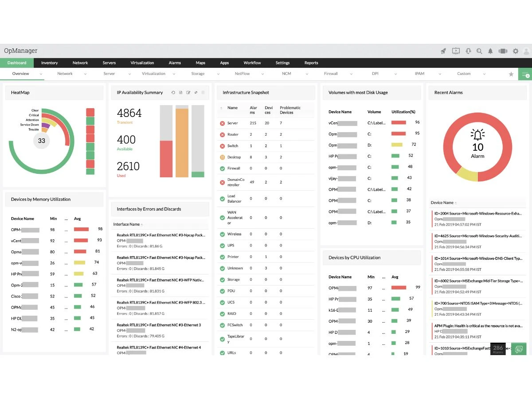Open the presentation screen icon in header

(456, 51)
